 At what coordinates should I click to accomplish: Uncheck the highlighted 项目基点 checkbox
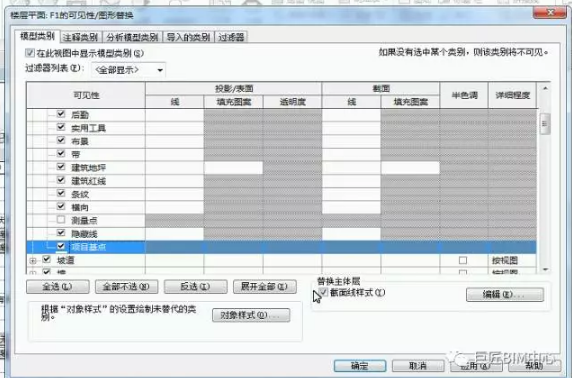click(x=61, y=246)
